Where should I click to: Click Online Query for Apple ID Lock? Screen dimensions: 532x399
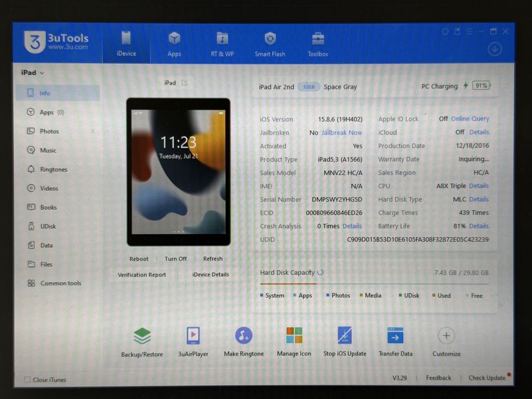(x=470, y=119)
